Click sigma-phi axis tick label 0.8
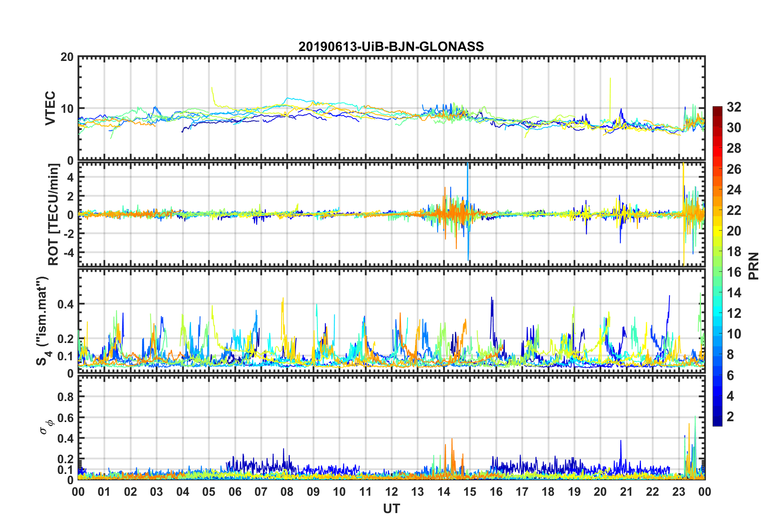Screen dimensions: 783x532 [x=65, y=397]
